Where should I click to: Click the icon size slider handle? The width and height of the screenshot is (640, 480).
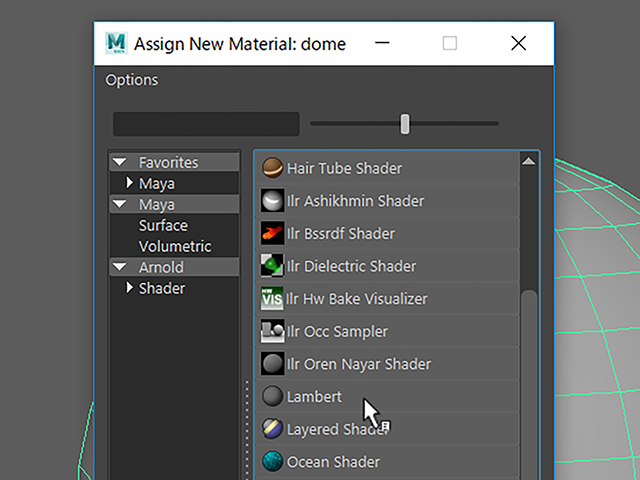click(x=404, y=124)
